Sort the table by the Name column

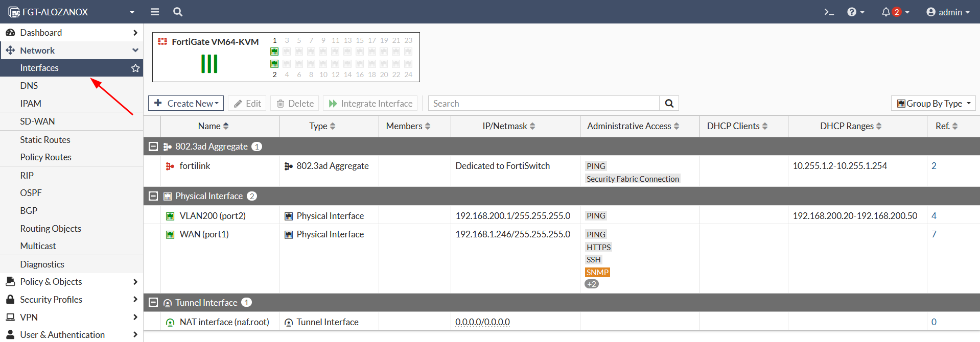[x=213, y=126]
